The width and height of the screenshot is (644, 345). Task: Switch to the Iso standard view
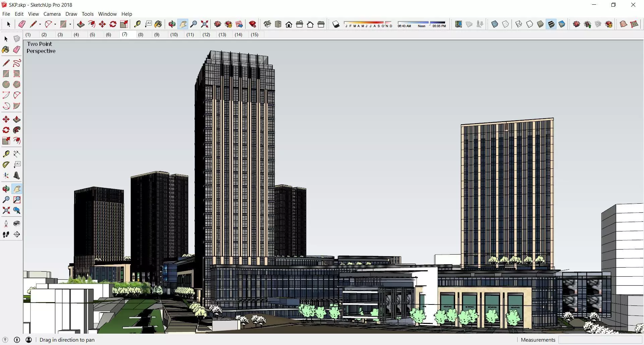[x=267, y=24]
